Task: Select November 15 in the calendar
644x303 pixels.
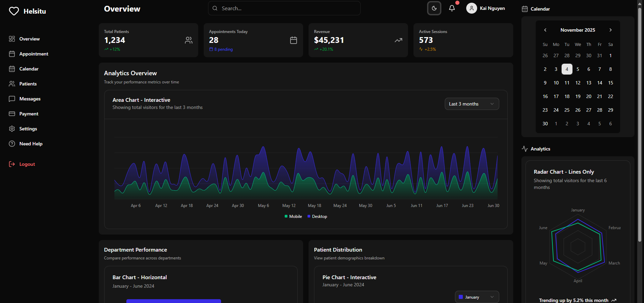Action: click(x=611, y=83)
